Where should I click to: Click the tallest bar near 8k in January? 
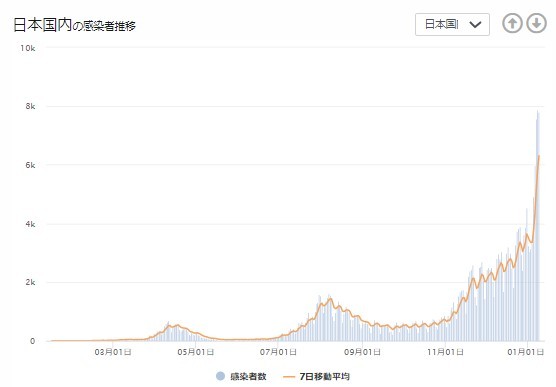[538, 226]
